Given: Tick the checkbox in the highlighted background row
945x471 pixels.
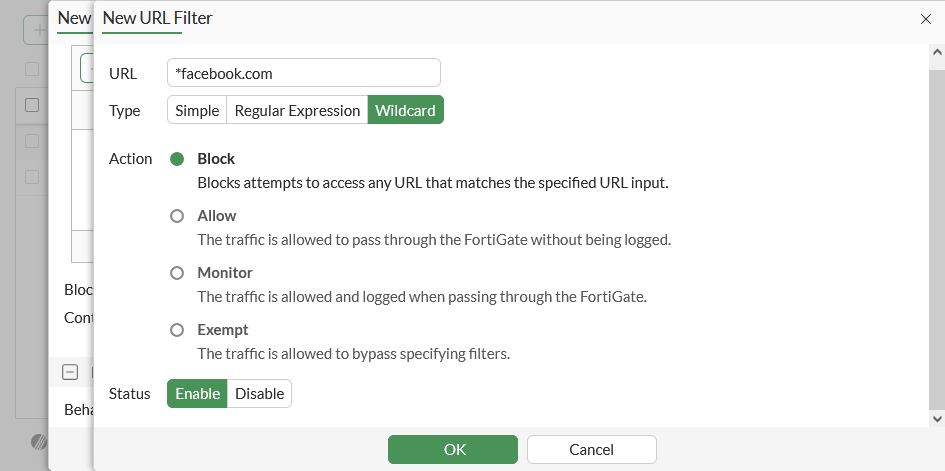Looking at the screenshot, I should [x=32, y=105].
